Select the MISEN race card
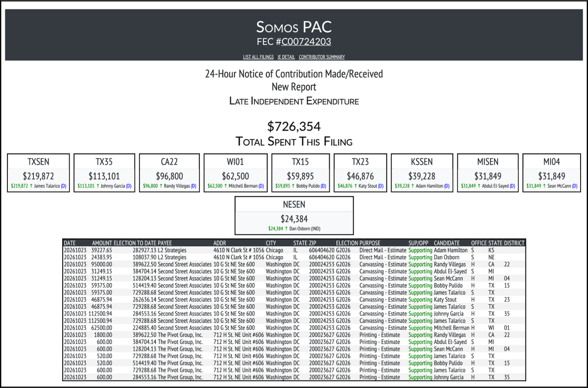Viewport: 588px width, 388px height. point(488,173)
